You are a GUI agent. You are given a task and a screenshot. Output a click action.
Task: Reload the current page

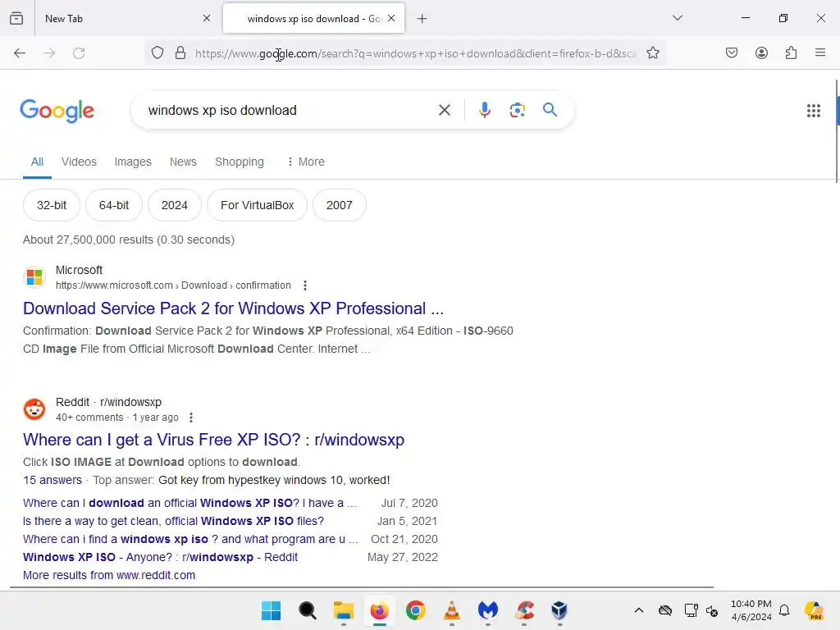pos(79,53)
